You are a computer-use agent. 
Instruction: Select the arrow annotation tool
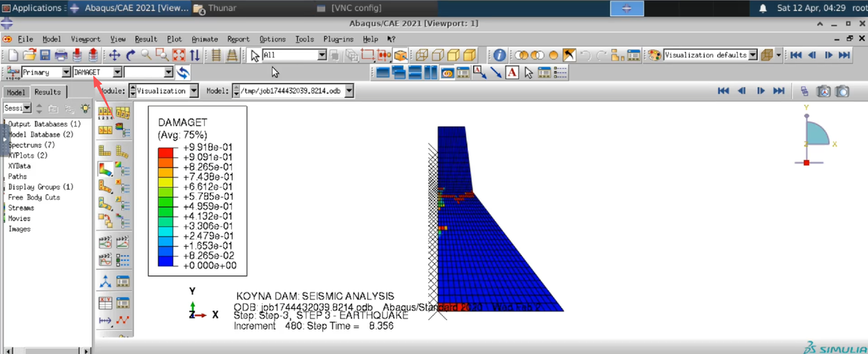coord(496,72)
